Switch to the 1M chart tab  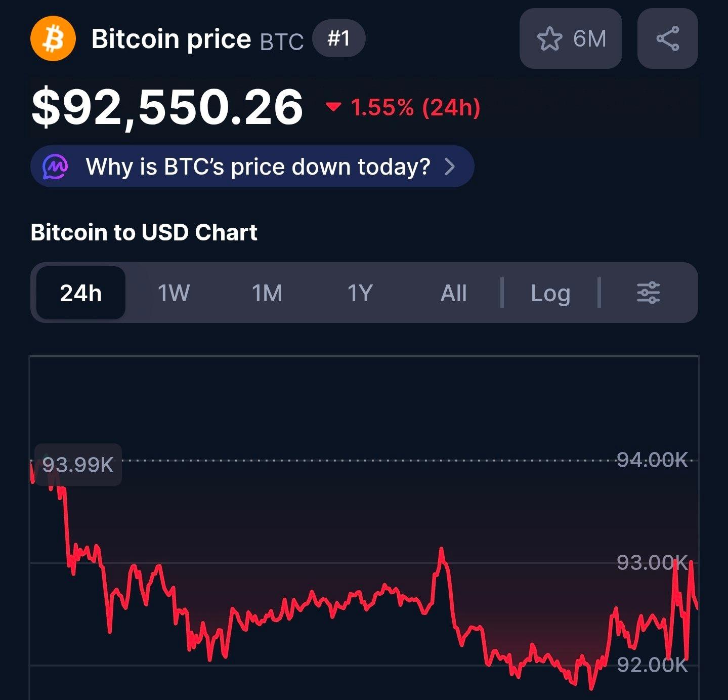coord(267,293)
